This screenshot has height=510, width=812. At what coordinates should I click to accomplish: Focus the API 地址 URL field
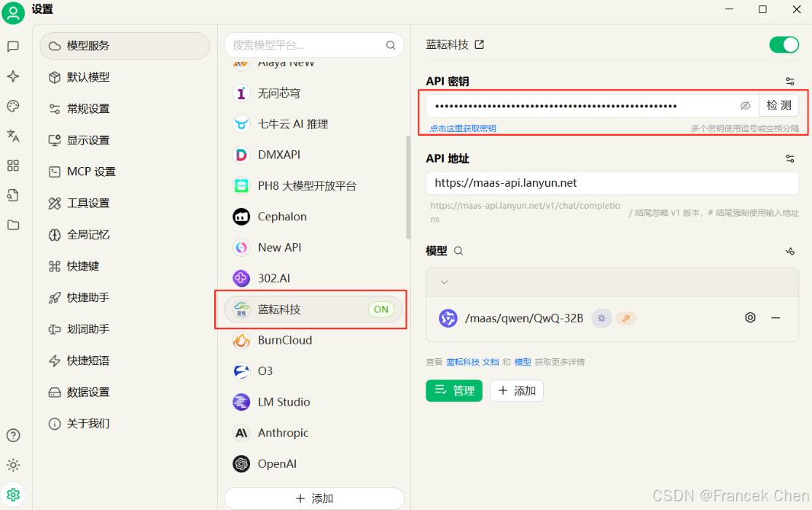point(612,183)
